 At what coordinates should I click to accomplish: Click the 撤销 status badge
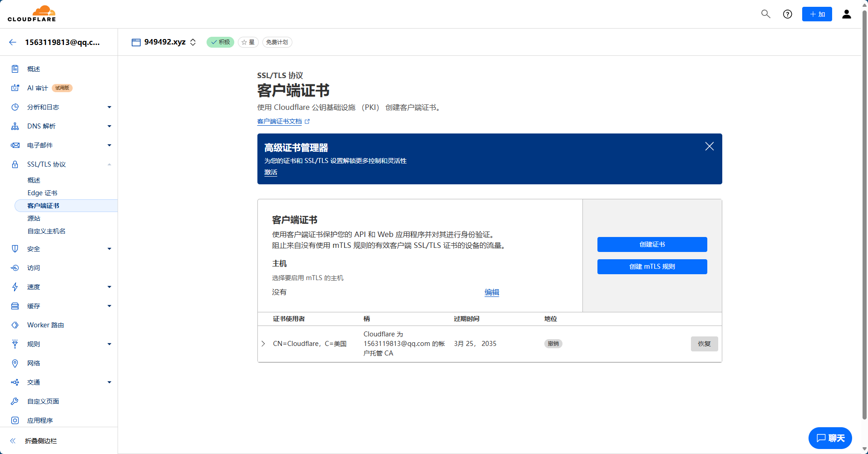click(x=553, y=344)
